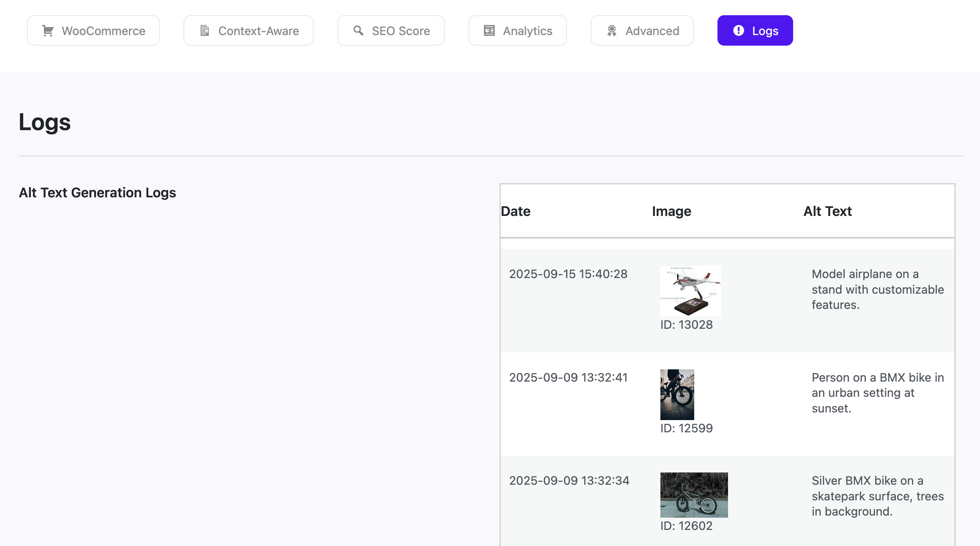980x546 pixels.
Task: Click image ID 13028 label
Action: tap(686, 325)
